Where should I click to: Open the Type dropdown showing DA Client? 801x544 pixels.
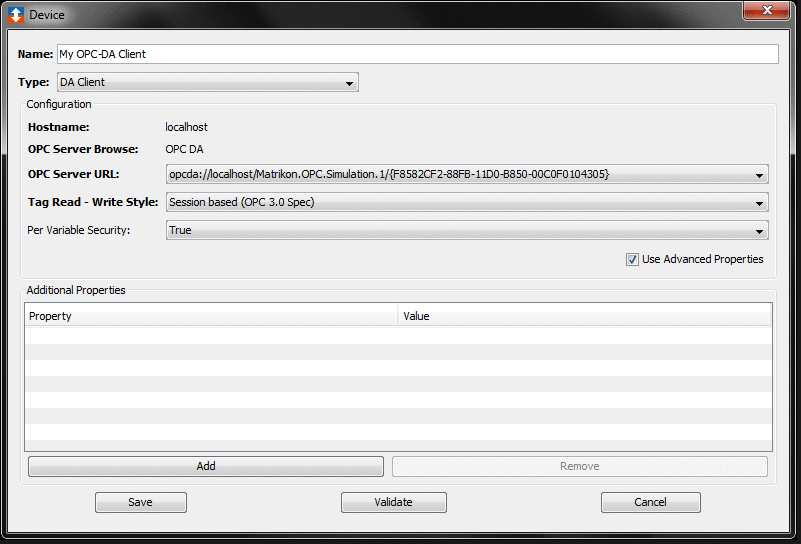(207, 83)
